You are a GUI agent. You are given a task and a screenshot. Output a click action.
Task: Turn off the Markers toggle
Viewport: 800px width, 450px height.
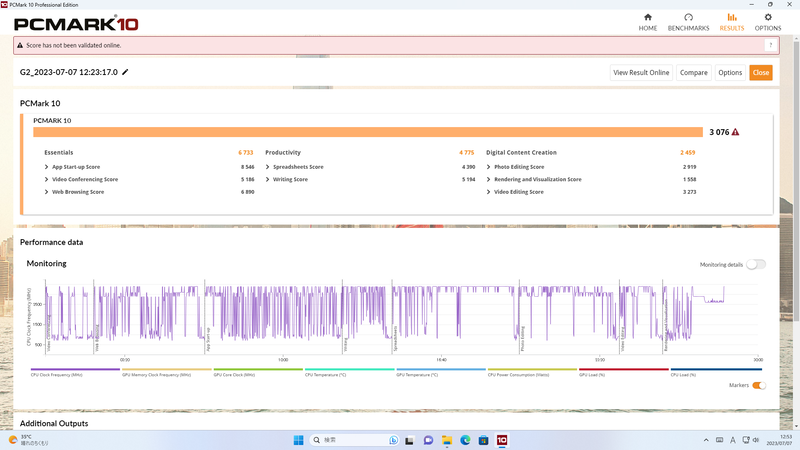click(x=759, y=385)
